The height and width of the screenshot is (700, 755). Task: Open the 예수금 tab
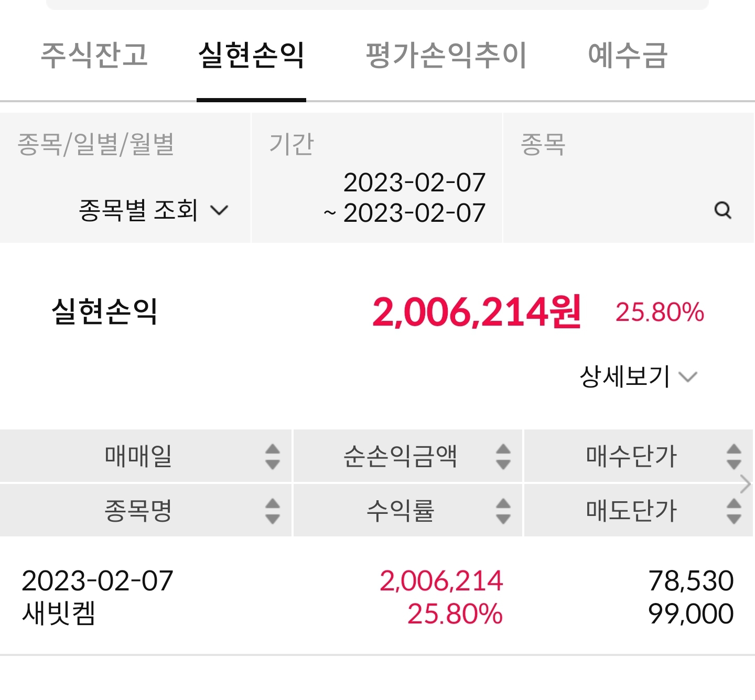[628, 55]
